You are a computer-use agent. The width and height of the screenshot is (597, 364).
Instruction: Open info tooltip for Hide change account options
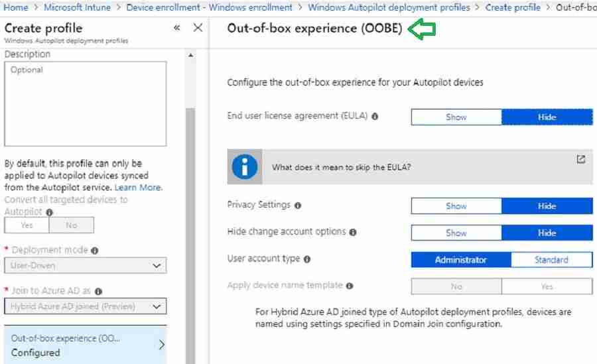(x=353, y=232)
